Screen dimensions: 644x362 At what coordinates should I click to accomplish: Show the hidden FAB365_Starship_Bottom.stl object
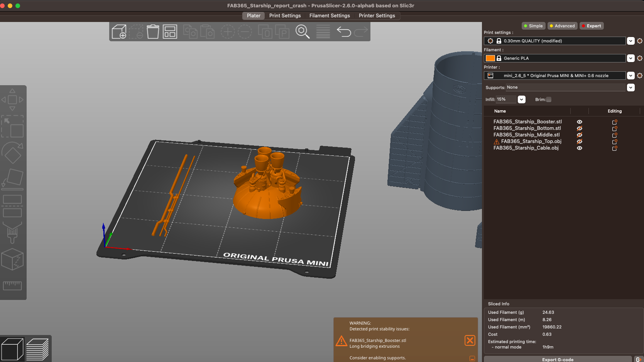pyautogui.click(x=579, y=128)
